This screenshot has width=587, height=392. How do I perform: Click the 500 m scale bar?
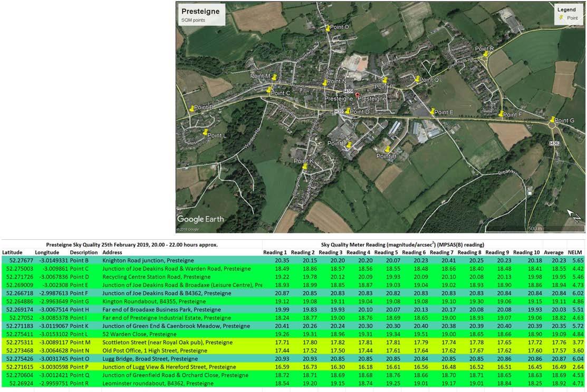pos(535,229)
